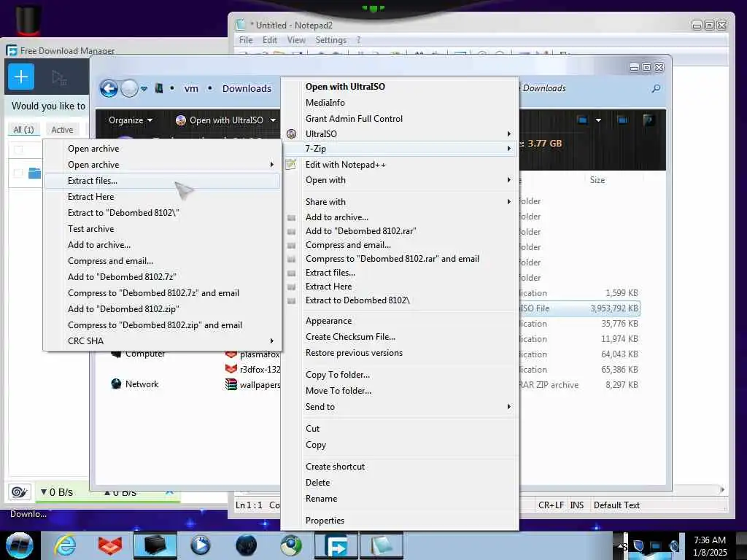Expand the view options arrow in the Explorer toolbar
The width and height of the screenshot is (747, 560).
[598, 120]
